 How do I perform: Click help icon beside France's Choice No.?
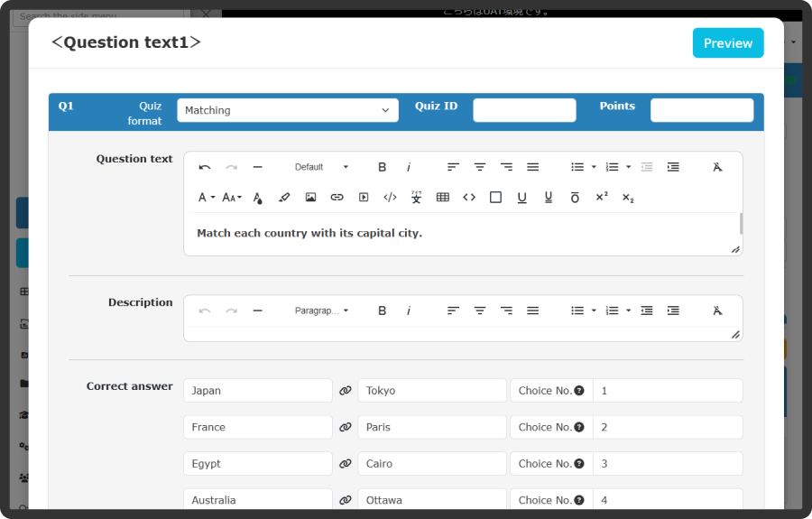point(579,427)
